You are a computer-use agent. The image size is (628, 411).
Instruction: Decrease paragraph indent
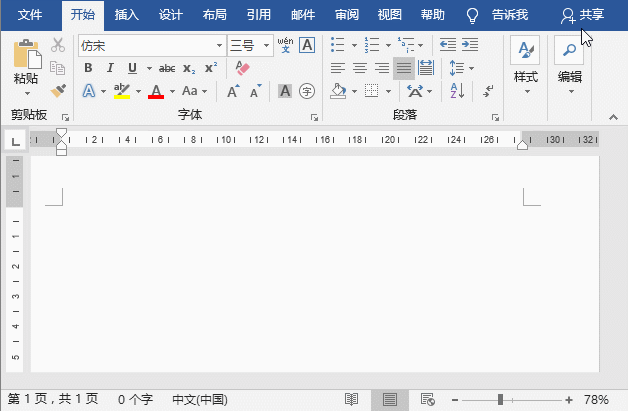coord(448,44)
